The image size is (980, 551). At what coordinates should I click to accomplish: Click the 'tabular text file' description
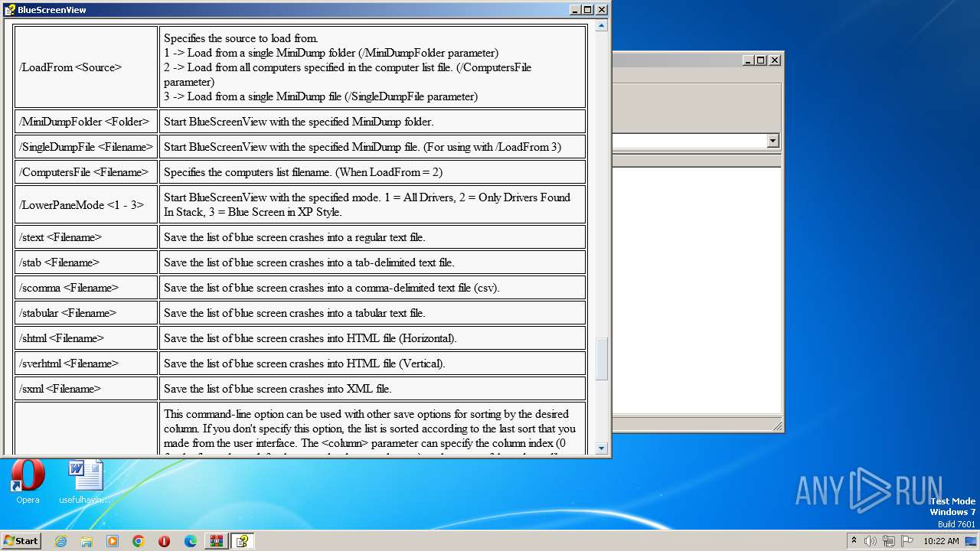tap(295, 313)
